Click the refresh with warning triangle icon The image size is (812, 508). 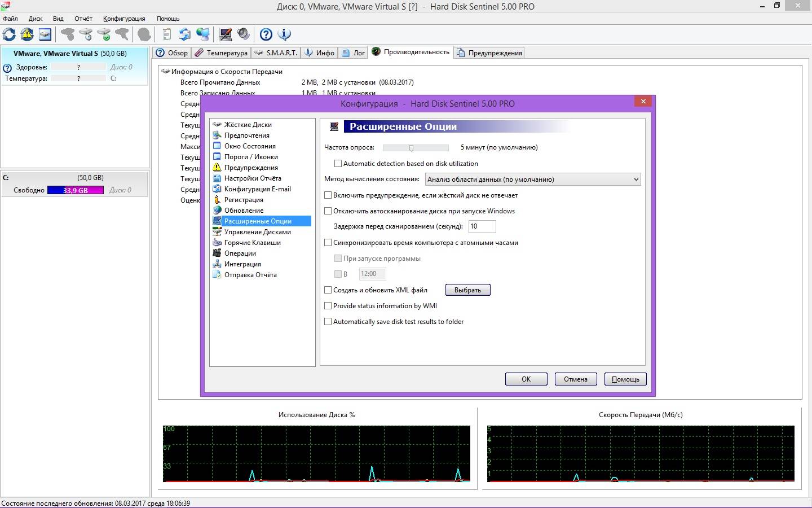(27, 34)
